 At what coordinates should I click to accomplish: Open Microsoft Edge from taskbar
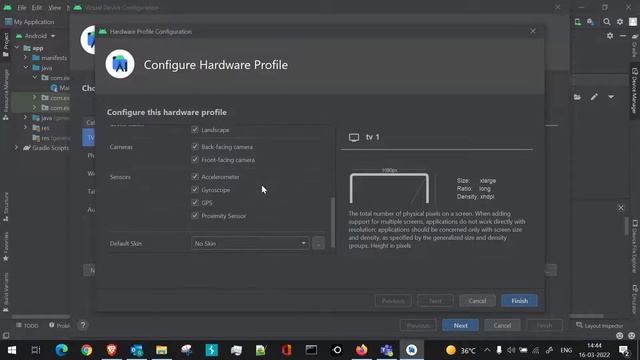[x=62, y=350]
